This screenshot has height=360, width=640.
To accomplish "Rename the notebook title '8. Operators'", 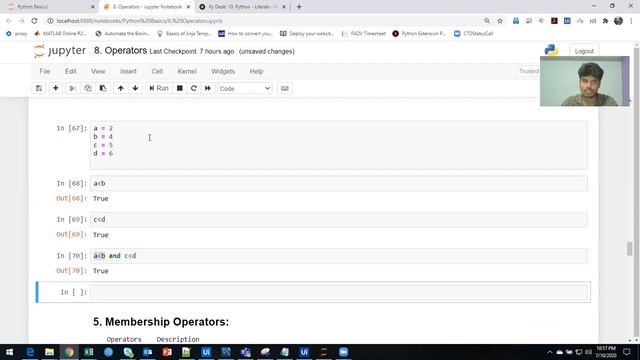I will [x=120, y=51].
